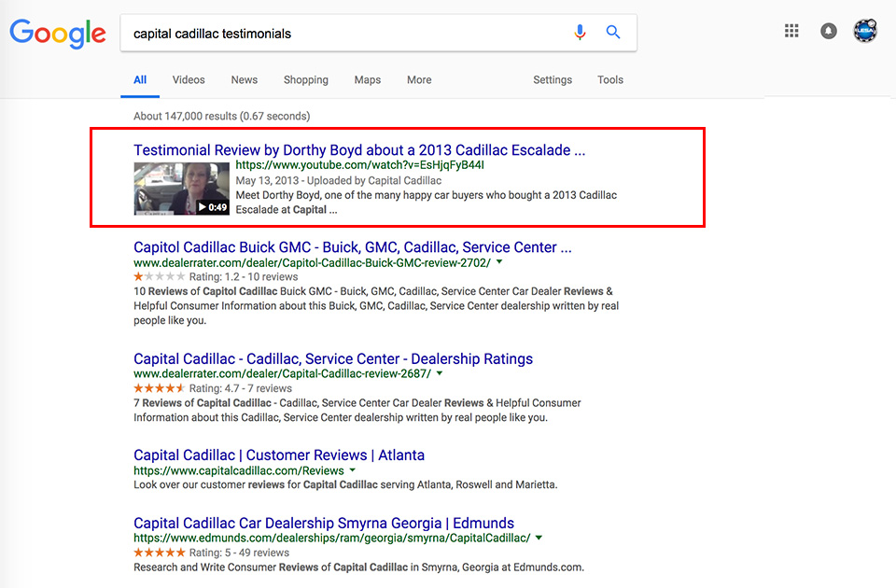Click the Google logo

pyautogui.click(x=58, y=34)
